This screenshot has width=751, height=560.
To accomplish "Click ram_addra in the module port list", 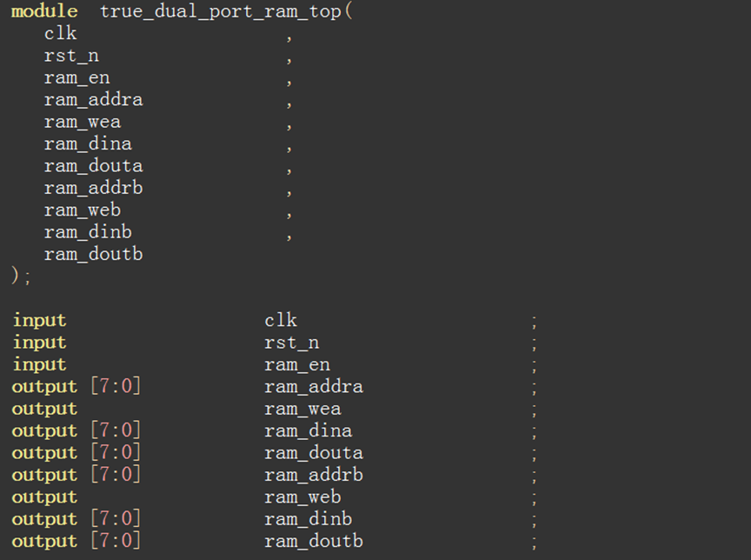I will tap(93, 100).
